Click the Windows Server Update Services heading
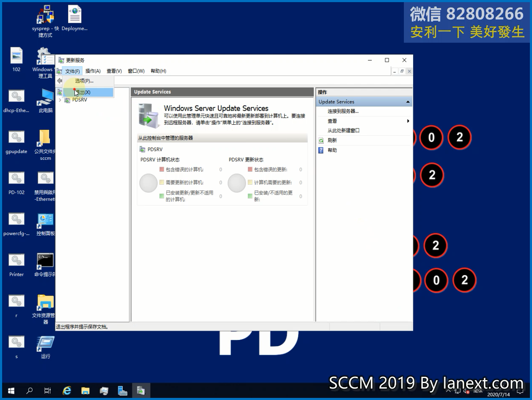Image resolution: width=532 pixels, height=400 pixels. click(x=216, y=108)
